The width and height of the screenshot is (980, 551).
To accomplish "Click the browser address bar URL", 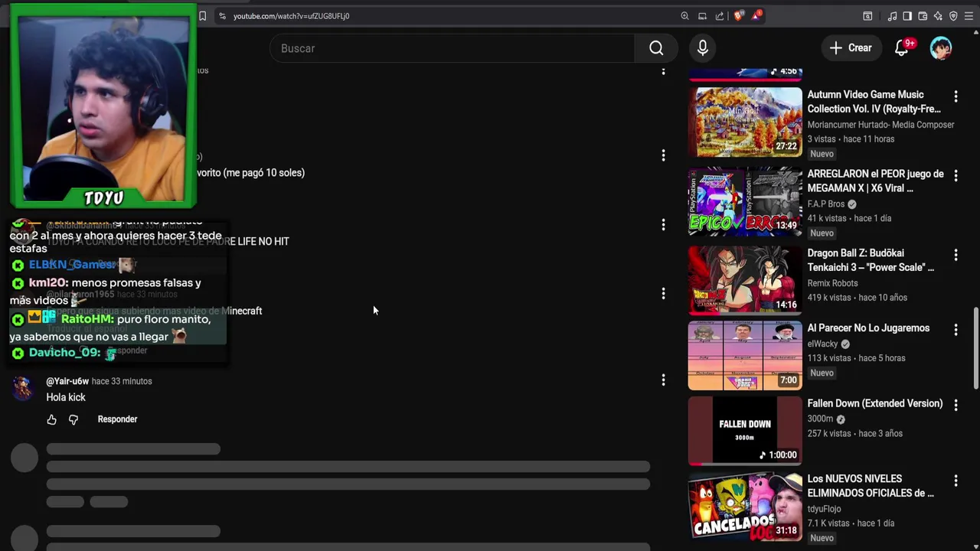I will 291,16.
